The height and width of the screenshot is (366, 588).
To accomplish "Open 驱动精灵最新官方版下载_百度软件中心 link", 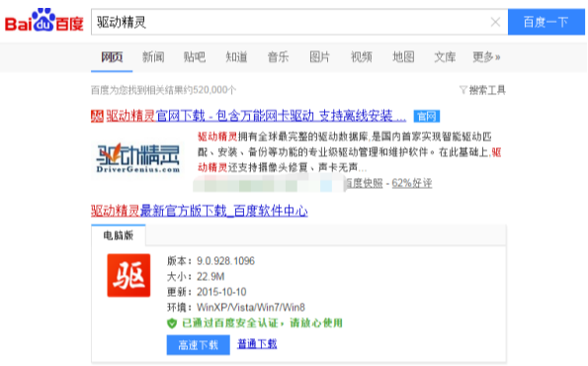I will 199,211.
